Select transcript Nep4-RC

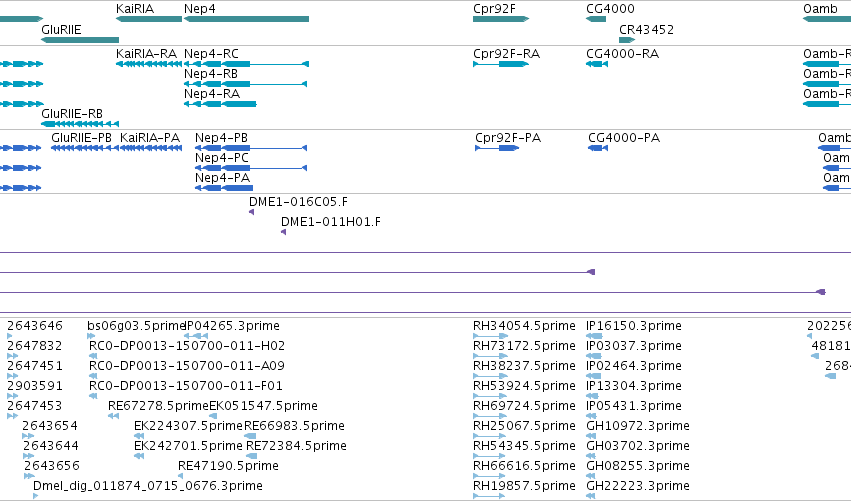246,64
